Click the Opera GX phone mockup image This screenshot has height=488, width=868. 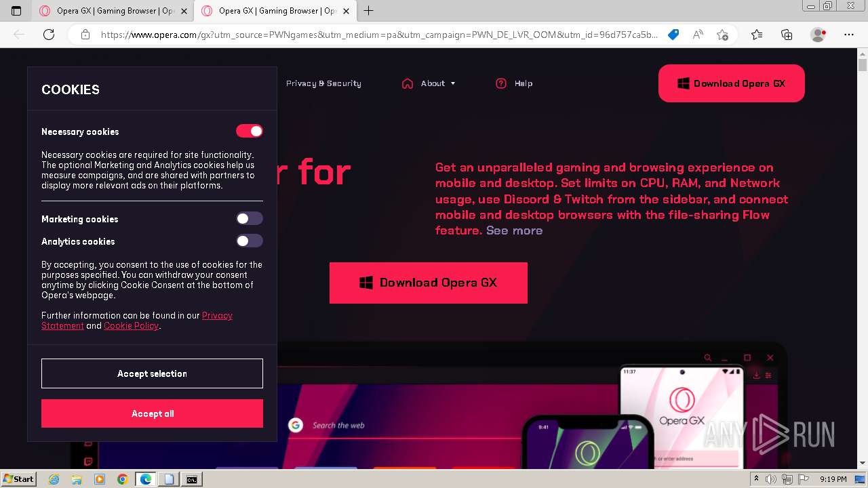click(x=682, y=417)
